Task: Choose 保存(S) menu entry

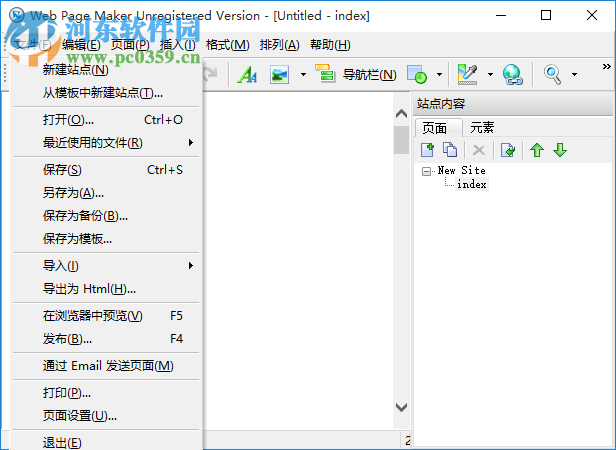Action: pyautogui.click(x=106, y=170)
